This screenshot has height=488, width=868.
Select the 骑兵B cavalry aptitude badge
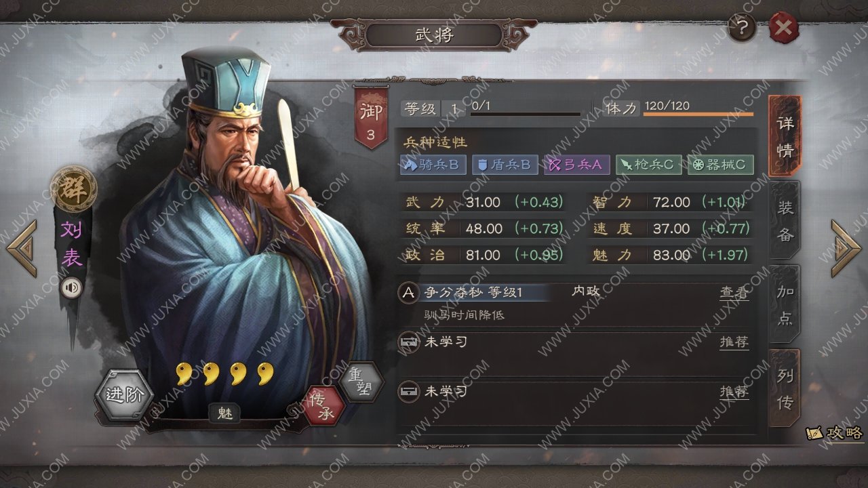click(x=433, y=165)
